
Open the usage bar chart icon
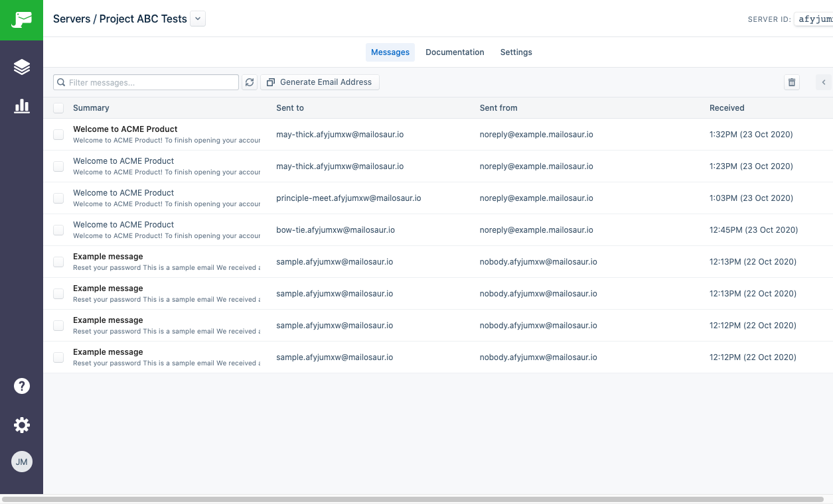(22, 105)
